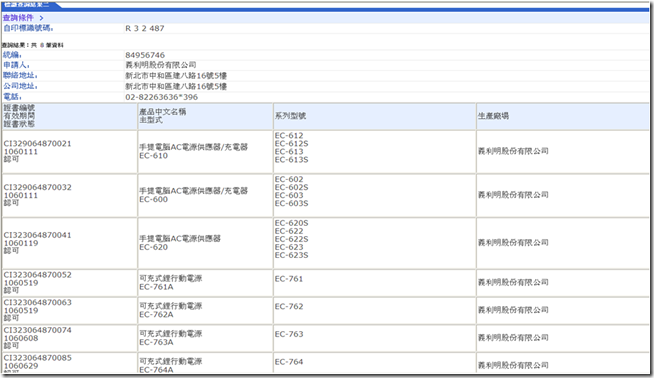The width and height of the screenshot is (654, 378).
Task: Click the 統編 label
Action: 12,55
